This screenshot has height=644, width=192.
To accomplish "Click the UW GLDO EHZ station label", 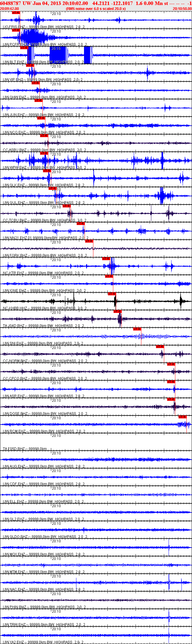I will 15,537.
